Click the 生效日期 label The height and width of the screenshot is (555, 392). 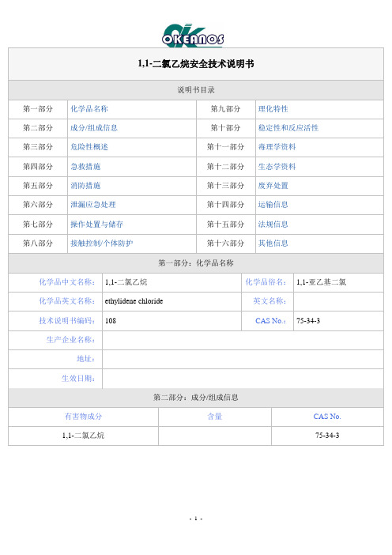(x=78, y=379)
